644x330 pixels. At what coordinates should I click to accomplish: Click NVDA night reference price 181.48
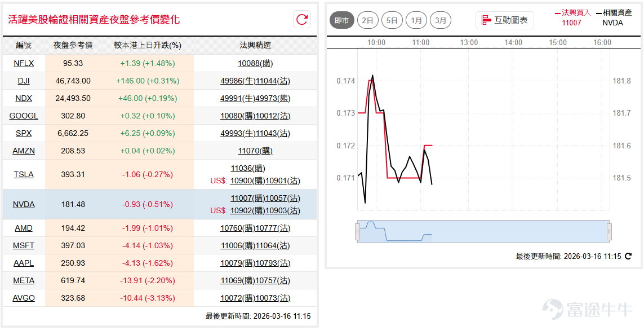tap(73, 204)
